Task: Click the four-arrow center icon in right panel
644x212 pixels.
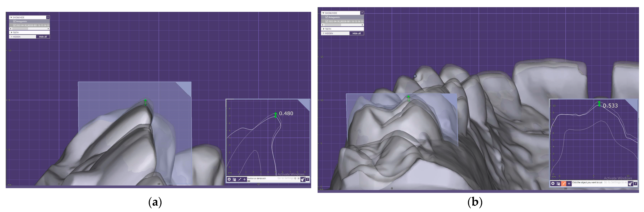Action: coord(569,184)
